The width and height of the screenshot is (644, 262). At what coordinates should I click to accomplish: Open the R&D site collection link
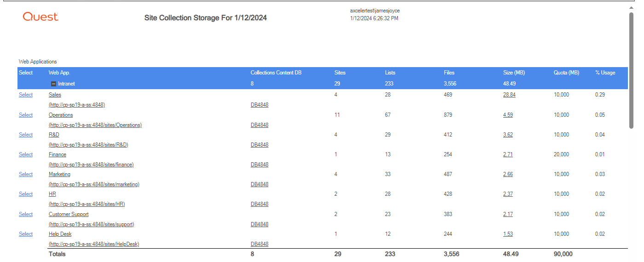coord(54,135)
